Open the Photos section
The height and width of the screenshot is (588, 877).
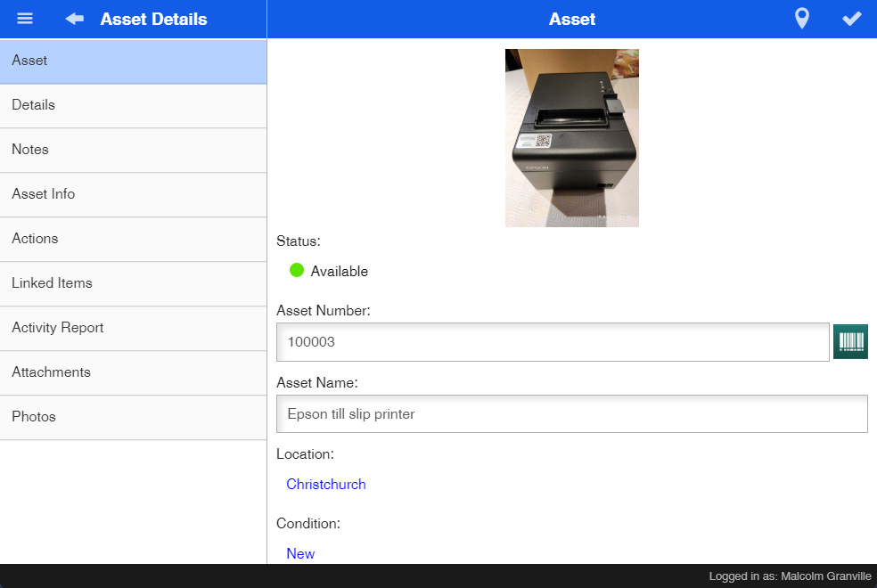pyautogui.click(x=133, y=418)
